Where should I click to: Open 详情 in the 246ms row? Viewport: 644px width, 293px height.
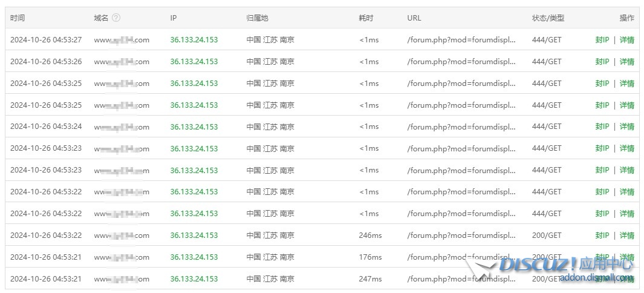[626, 235]
